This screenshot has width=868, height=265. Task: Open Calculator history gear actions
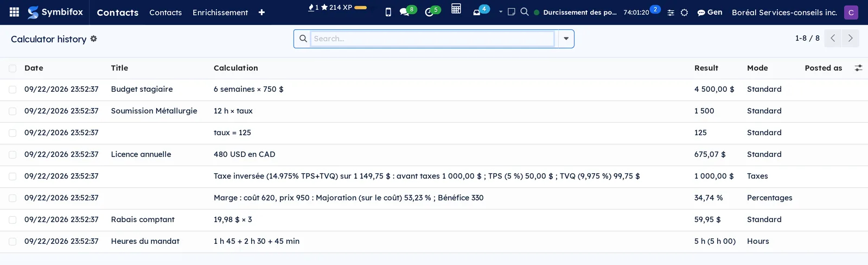tap(93, 39)
